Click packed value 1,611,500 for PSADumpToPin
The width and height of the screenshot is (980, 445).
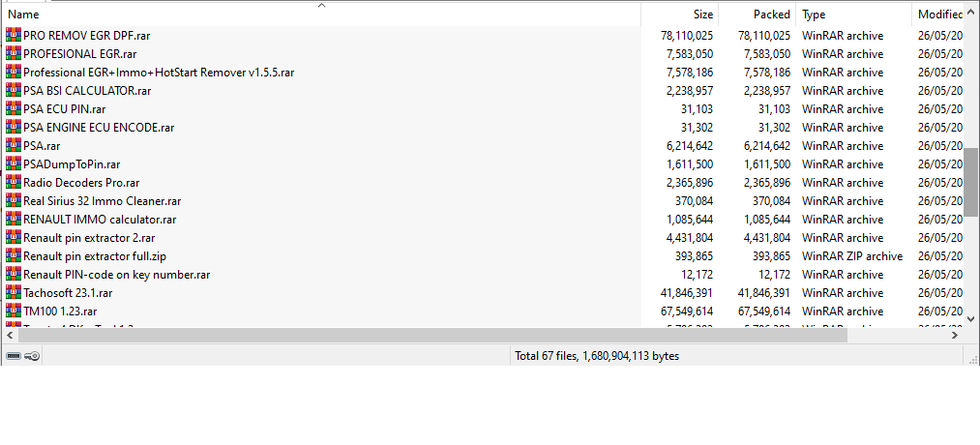[x=767, y=164]
